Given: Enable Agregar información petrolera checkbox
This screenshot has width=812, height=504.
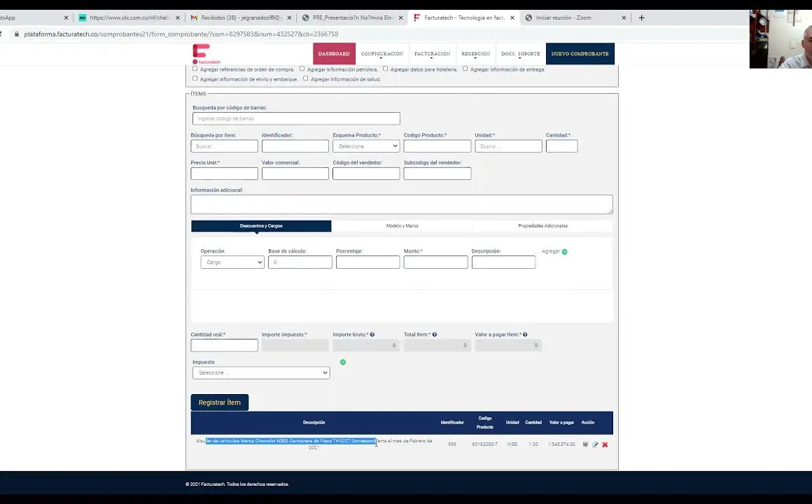Looking at the screenshot, I should (x=302, y=69).
